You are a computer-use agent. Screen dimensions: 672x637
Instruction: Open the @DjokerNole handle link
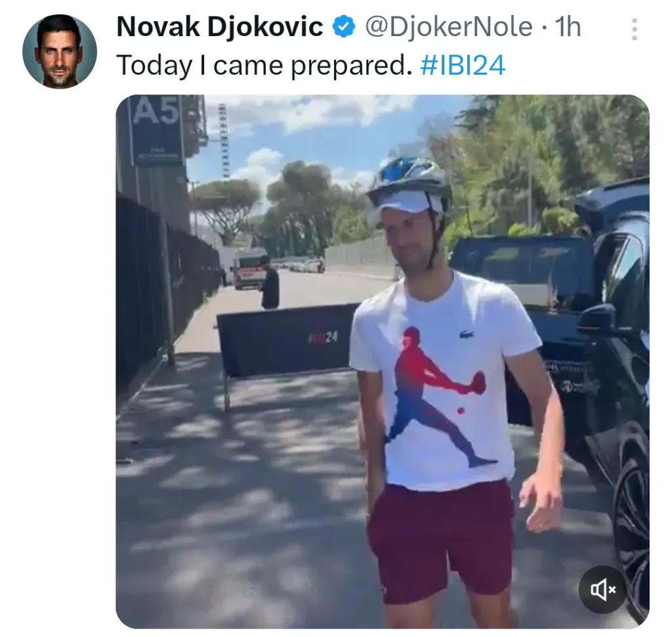[x=448, y=26]
